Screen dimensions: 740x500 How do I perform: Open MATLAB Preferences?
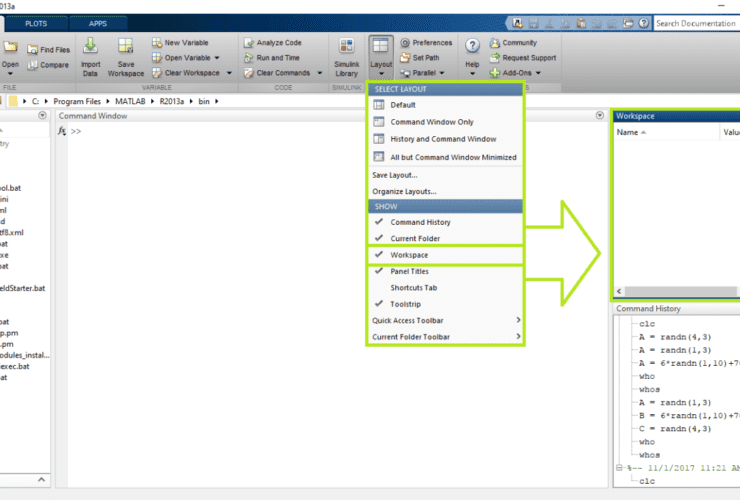pos(426,42)
